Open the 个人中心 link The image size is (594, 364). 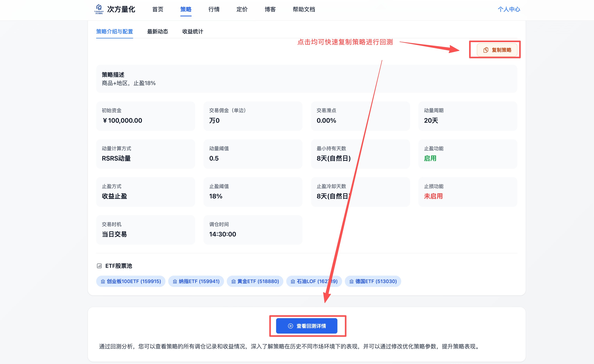click(509, 9)
